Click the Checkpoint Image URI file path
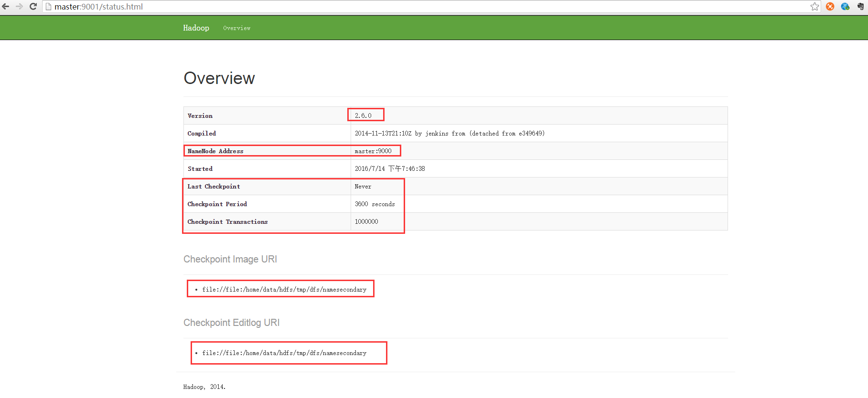Viewport: 868px width, 398px height. tap(284, 290)
